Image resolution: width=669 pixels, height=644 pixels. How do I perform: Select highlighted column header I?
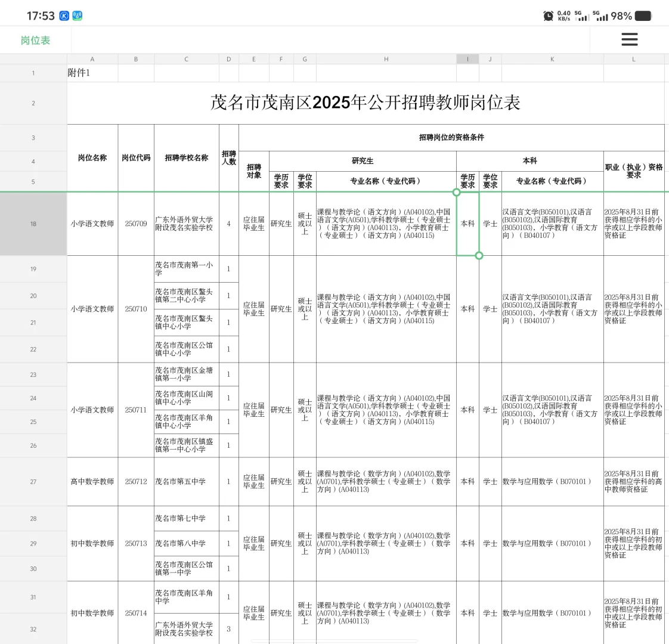point(467,59)
